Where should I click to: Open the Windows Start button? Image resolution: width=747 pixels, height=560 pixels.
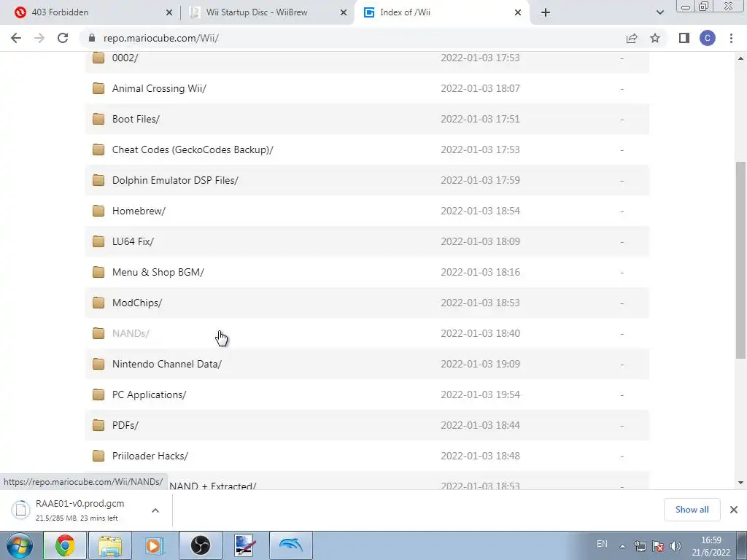pyautogui.click(x=20, y=545)
